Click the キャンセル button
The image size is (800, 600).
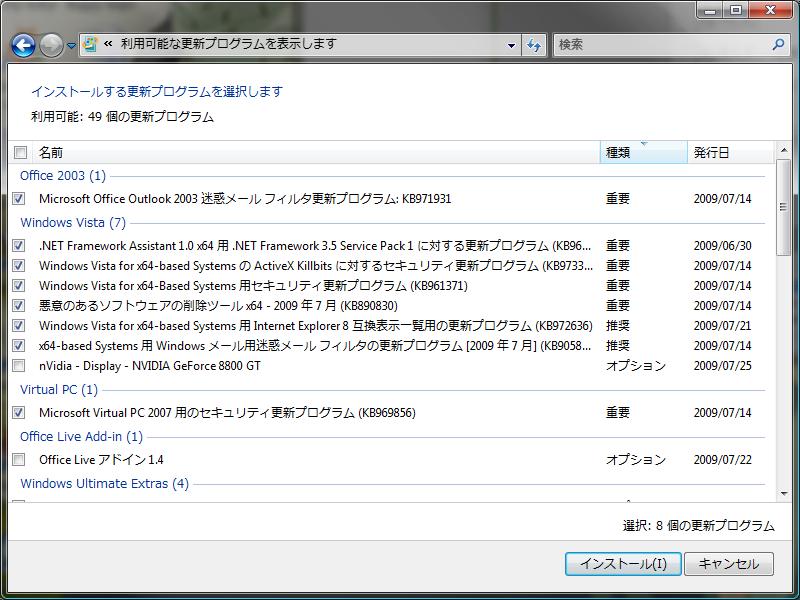click(729, 564)
